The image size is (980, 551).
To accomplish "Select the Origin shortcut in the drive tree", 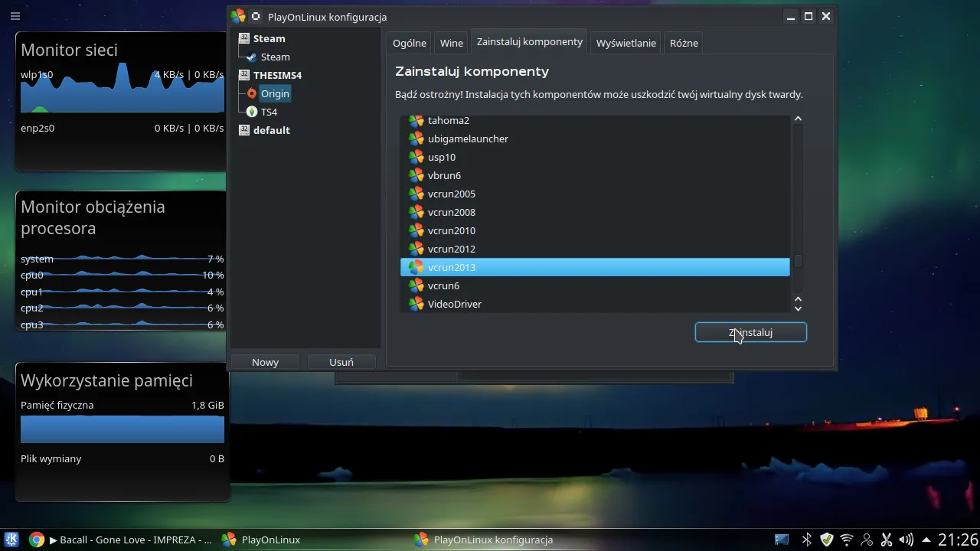I will 275,93.
